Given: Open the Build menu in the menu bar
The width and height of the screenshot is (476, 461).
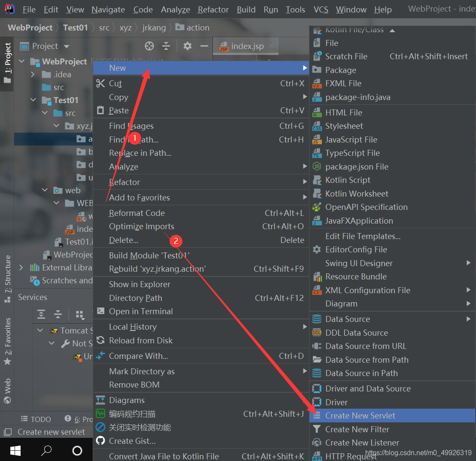Looking at the screenshot, I should 246,9.
